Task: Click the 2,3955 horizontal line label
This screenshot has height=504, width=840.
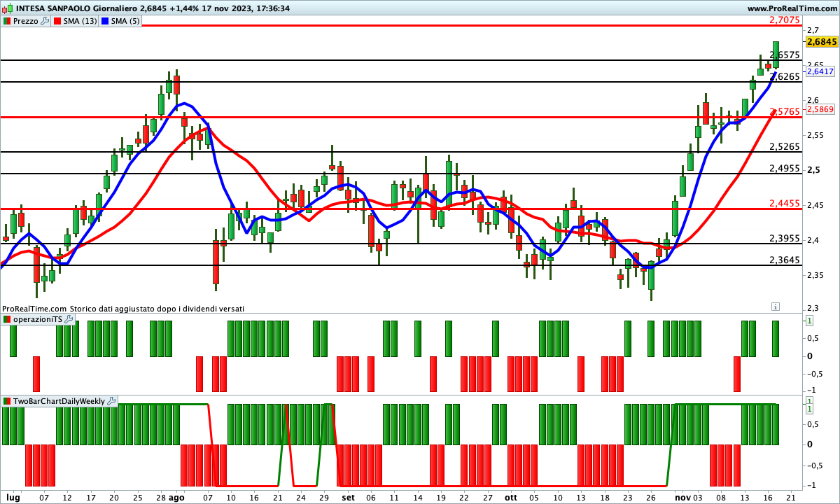Action: [x=784, y=238]
